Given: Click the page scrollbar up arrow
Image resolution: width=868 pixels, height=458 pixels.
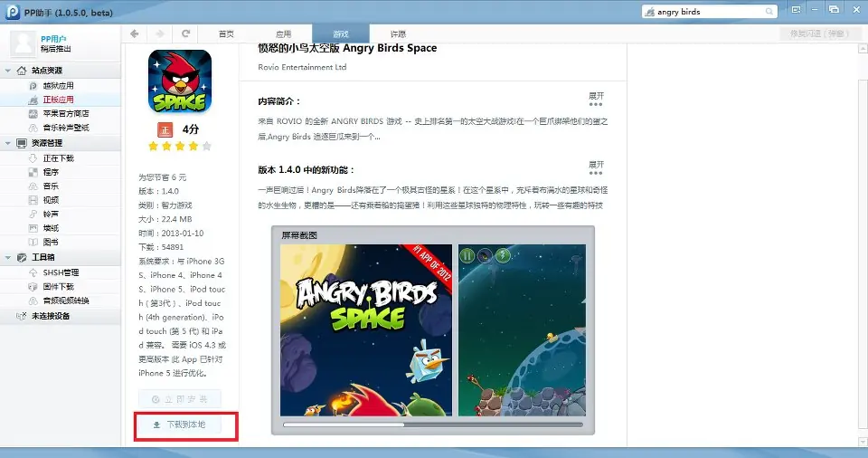Looking at the screenshot, I should (863, 49).
